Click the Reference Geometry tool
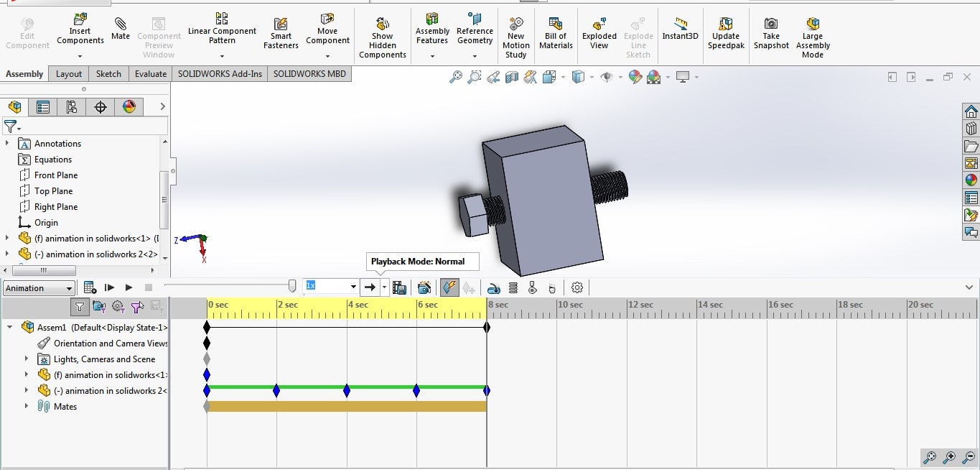 click(x=475, y=29)
